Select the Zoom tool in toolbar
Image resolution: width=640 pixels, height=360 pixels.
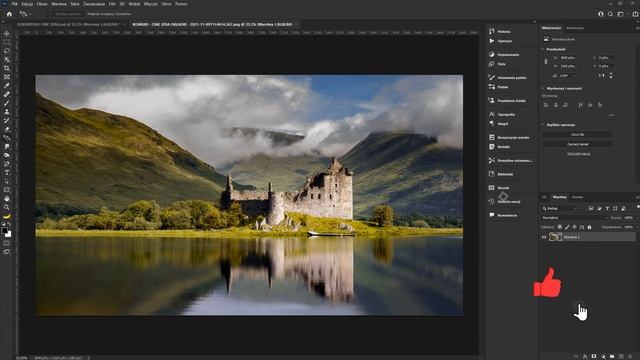[x=7, y=207]
